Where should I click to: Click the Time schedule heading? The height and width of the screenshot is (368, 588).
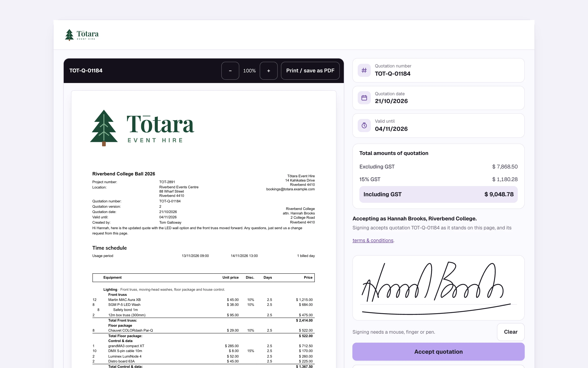(109, 248)
